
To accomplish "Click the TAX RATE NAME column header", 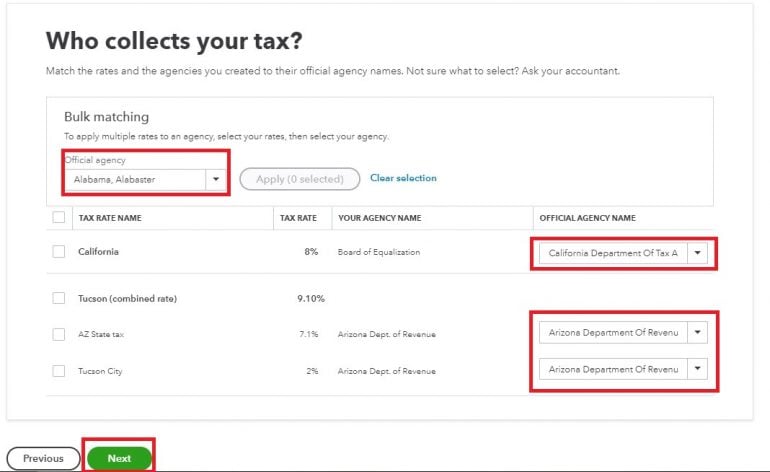I will 110,218.
